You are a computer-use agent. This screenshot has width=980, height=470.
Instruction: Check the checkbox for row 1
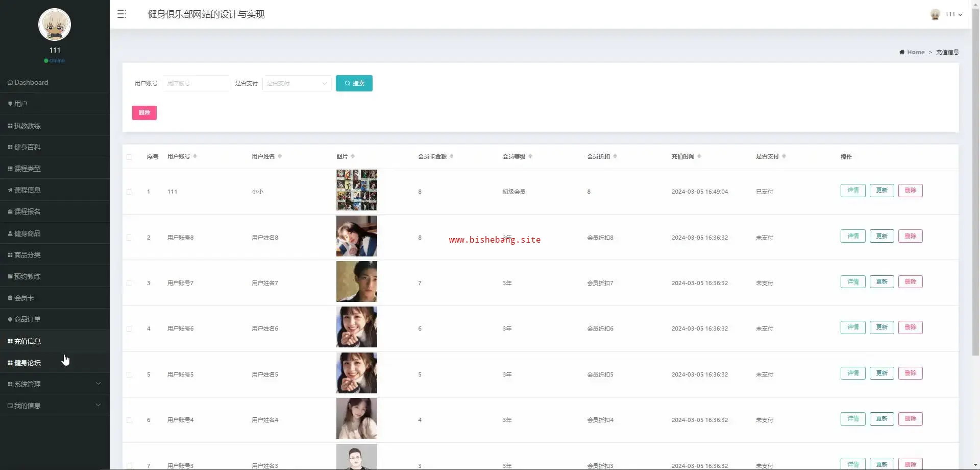(x=129, y=192)
